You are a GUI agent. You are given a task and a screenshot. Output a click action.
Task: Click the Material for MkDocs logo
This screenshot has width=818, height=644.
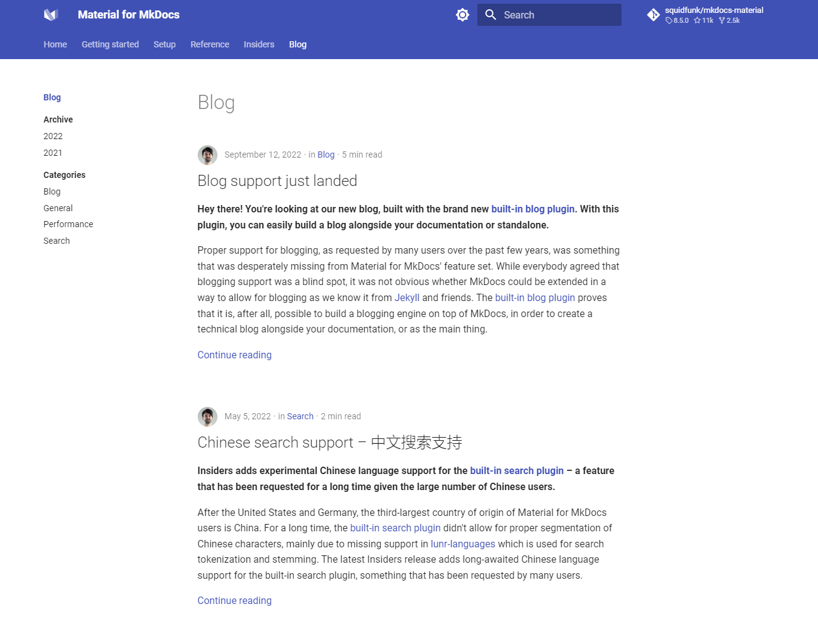(51, 14)
